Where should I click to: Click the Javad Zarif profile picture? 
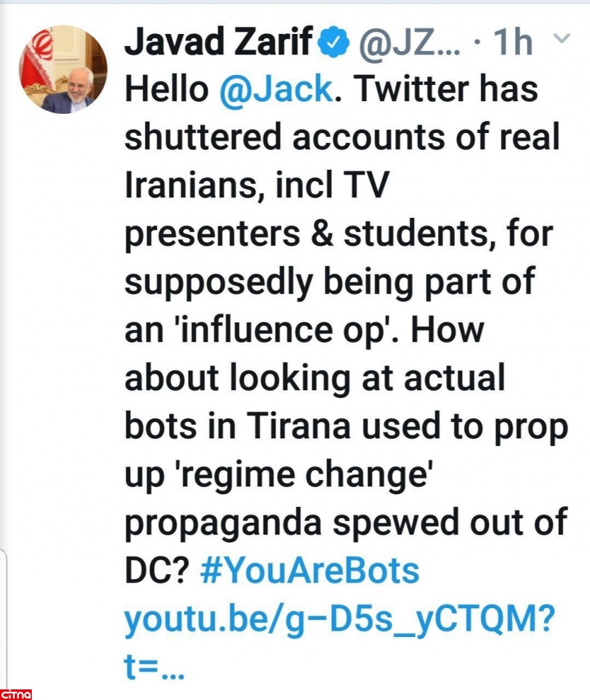63,69
